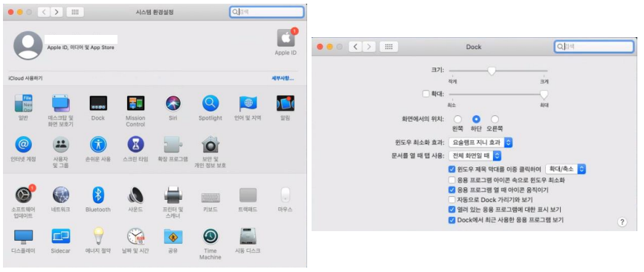The width and height of the screenshot is (644, 272).
Task: Open 확장 프로그램 preferences
Action: click(173, 145)
